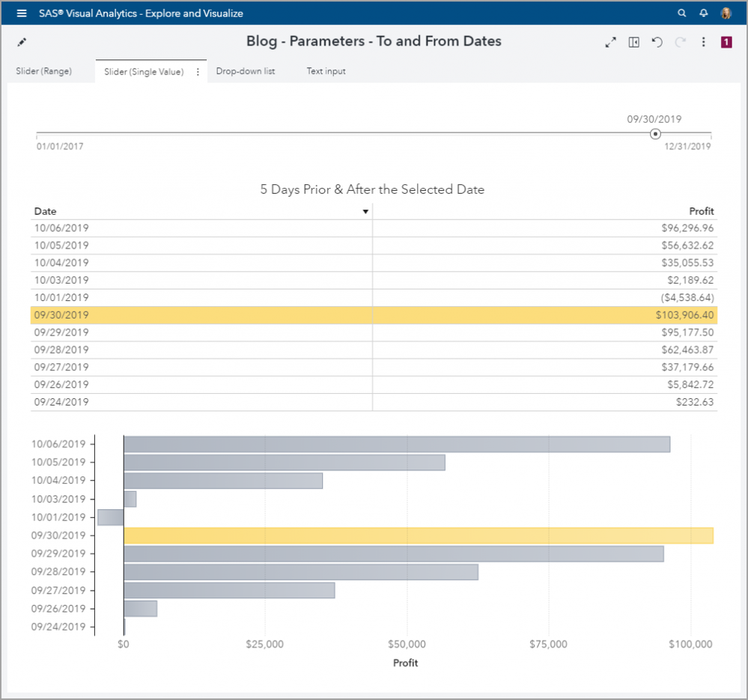Click the date slider handle
The height and width of the screenshot is (700, 748).
(x=655, y=134)
